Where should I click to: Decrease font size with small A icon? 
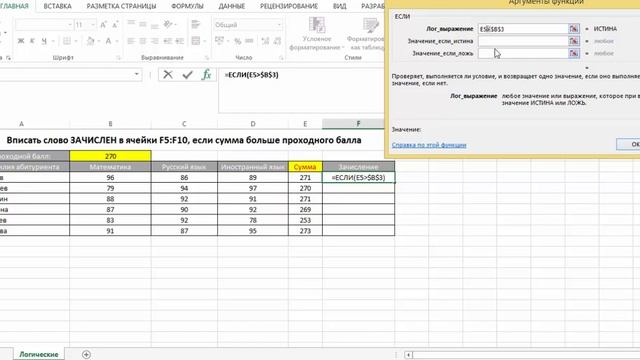pos(115,25)
